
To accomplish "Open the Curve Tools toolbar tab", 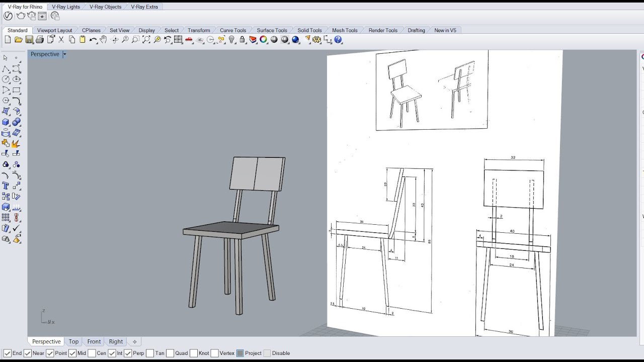I will tap(233, 30).
